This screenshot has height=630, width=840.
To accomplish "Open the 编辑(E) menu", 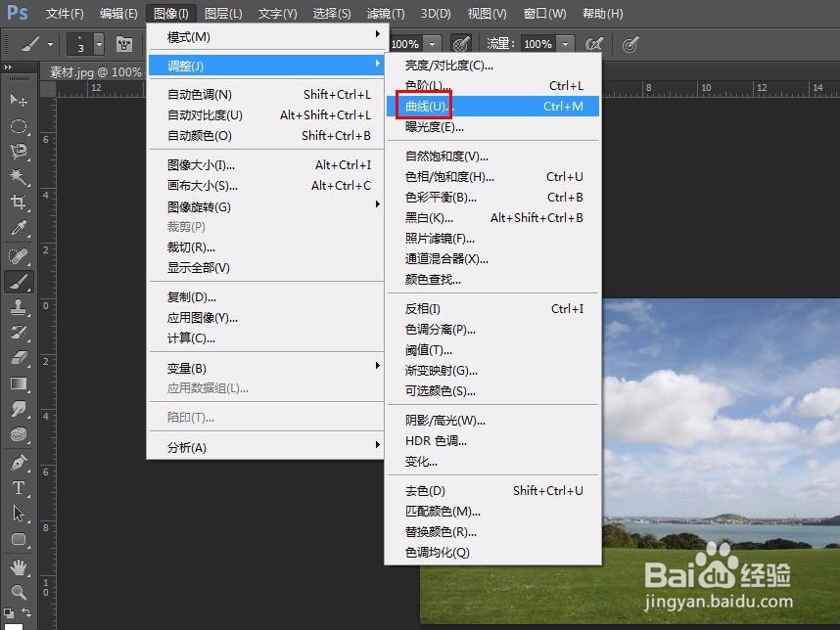I will 118,14.
